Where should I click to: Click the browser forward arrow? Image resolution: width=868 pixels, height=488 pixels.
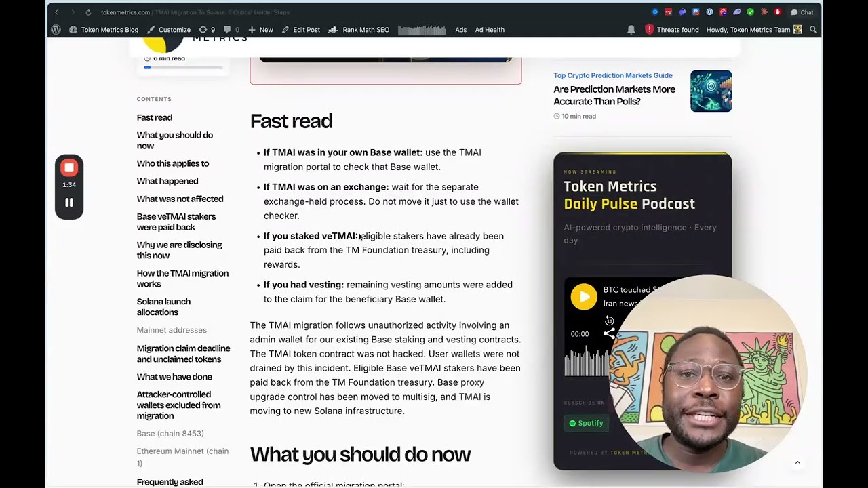point(73,12)
